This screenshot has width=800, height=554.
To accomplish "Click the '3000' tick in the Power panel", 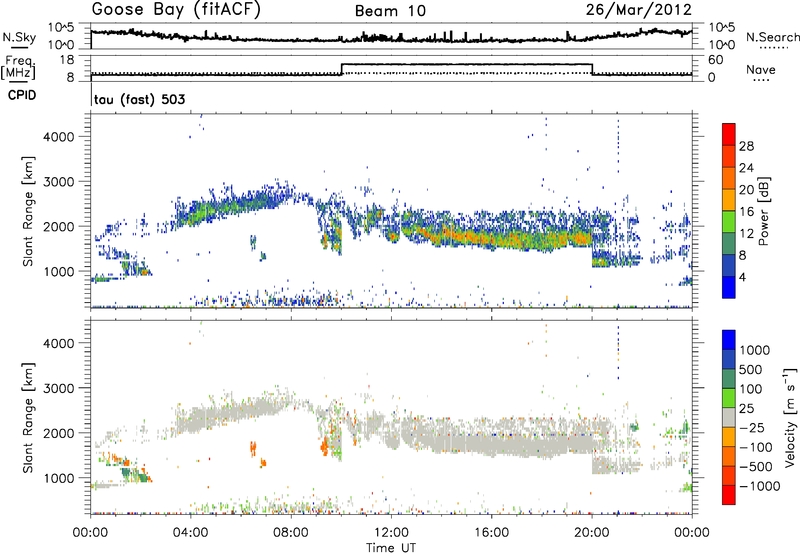I will tap(58, 182).
